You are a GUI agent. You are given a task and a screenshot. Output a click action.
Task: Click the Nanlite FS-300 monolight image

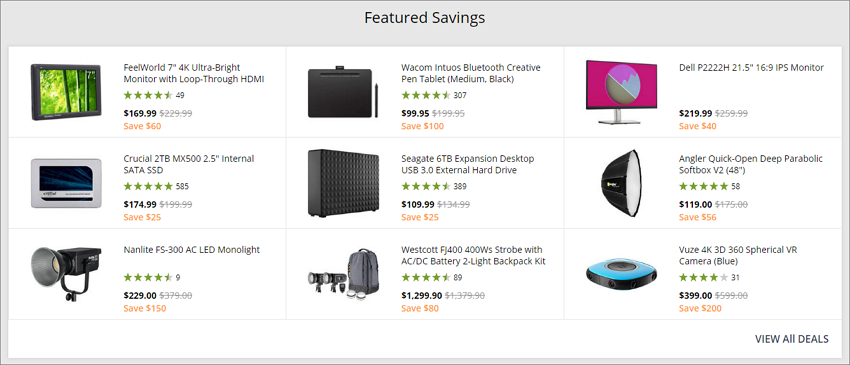tap(66, 274)
